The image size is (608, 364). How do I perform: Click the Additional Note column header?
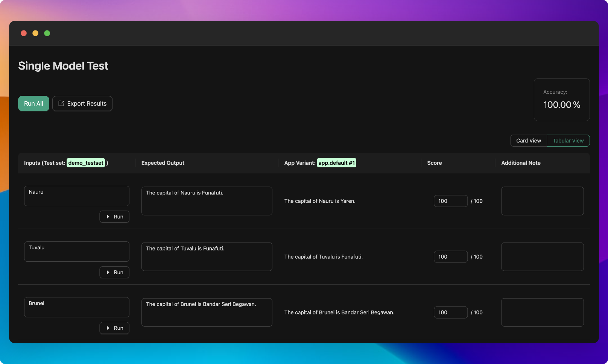(521, 163)
